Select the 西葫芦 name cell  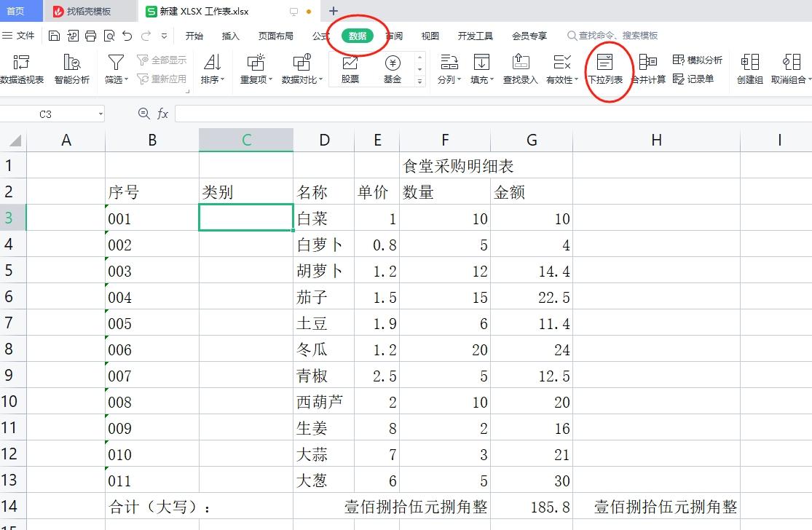[323, 402]
